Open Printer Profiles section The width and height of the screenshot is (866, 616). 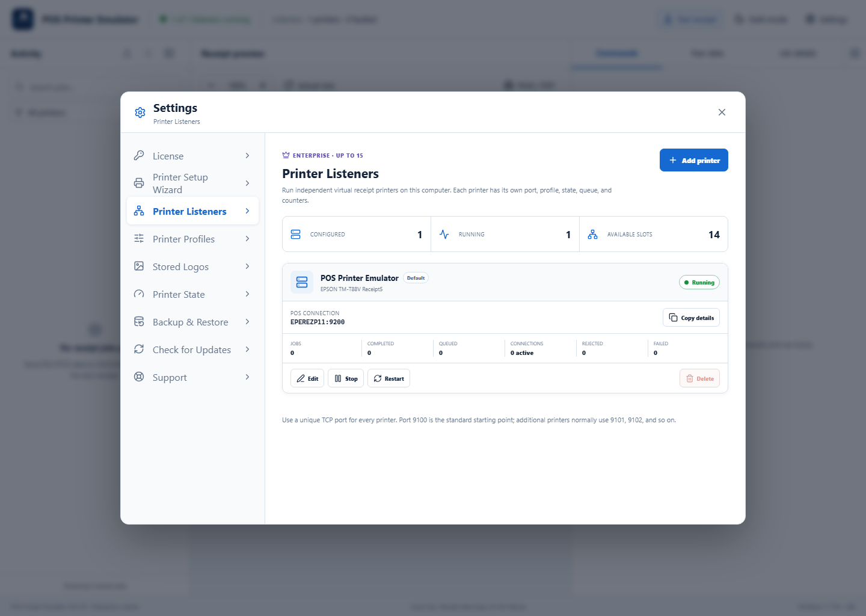pos(192,239)
